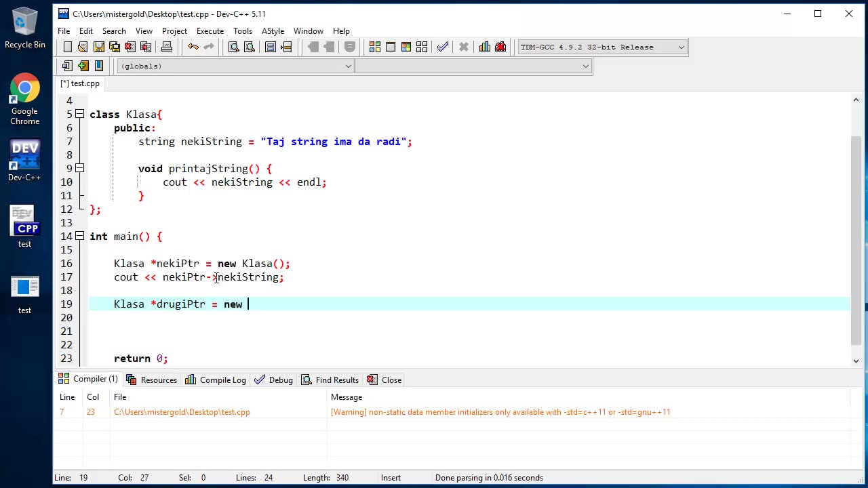
Task: Run the program with the window icon
Action: coord(391,47)
